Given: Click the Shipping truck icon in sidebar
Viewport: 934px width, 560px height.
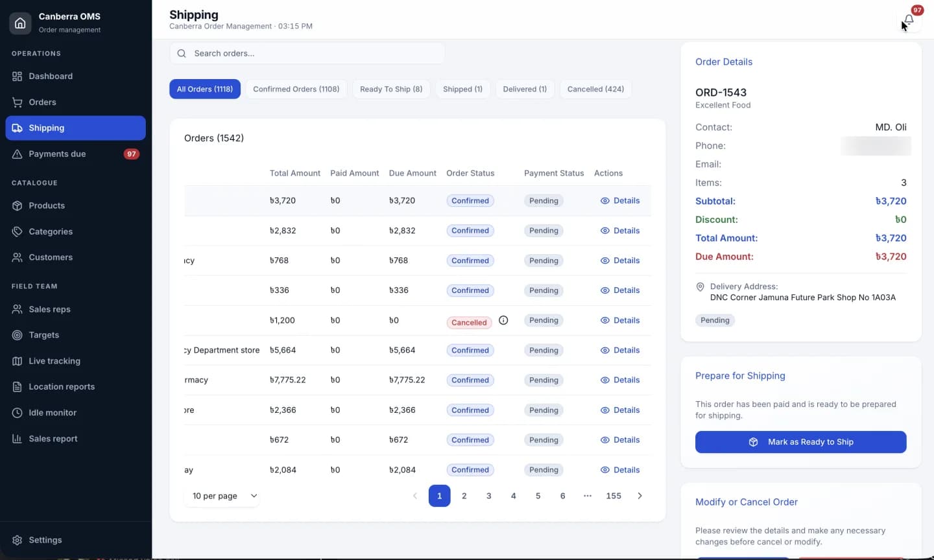Looking at the screenshot, I should point(18,128).
